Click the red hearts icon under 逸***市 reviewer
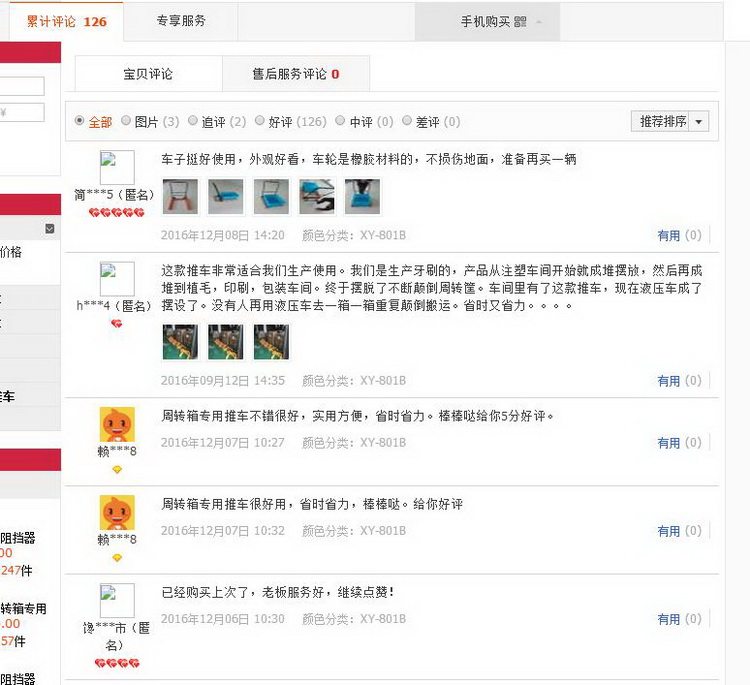750x685 pixels. [117, 663]
